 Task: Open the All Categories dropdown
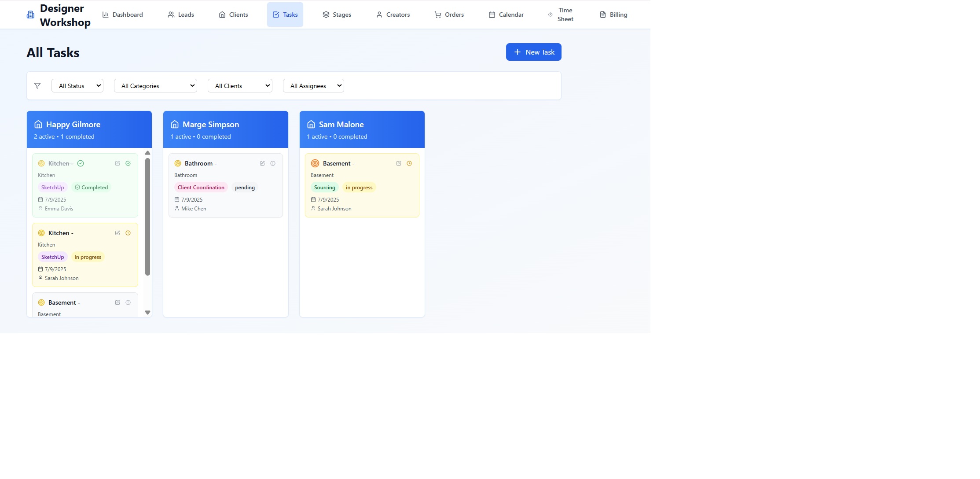coord(155,86)
